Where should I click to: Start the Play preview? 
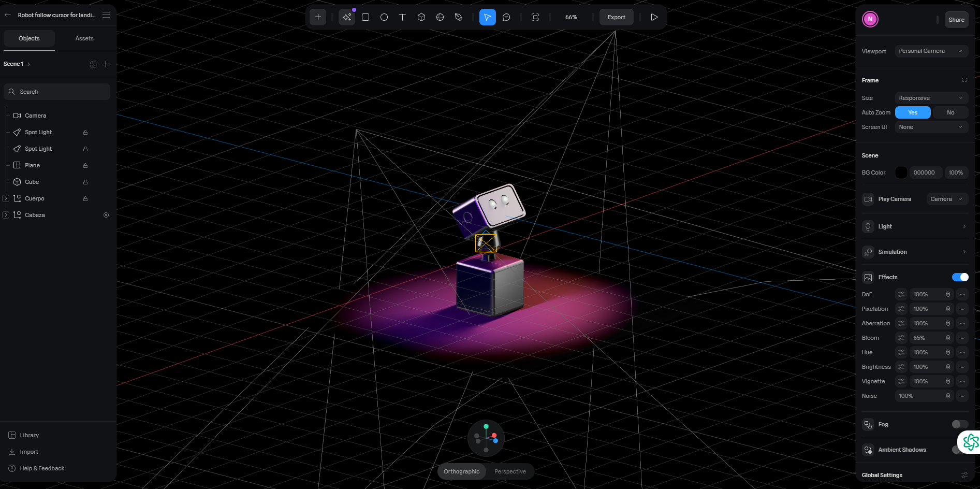point(654,17)
